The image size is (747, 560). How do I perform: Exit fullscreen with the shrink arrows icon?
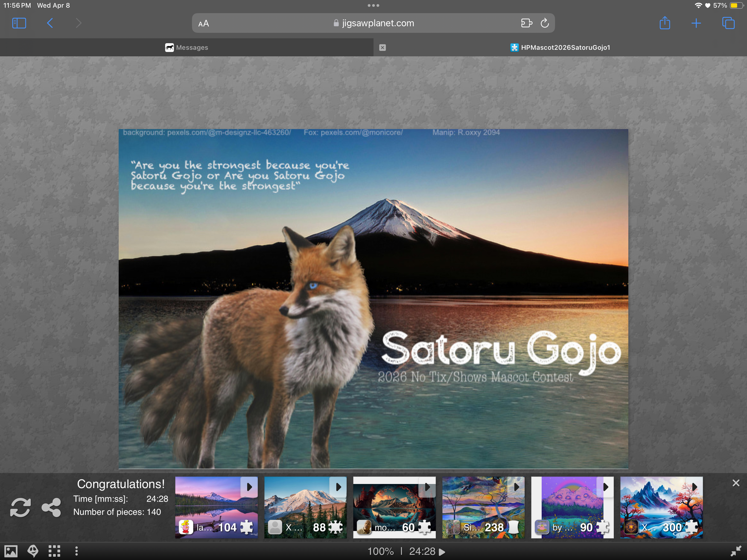(x=736, y=551)
